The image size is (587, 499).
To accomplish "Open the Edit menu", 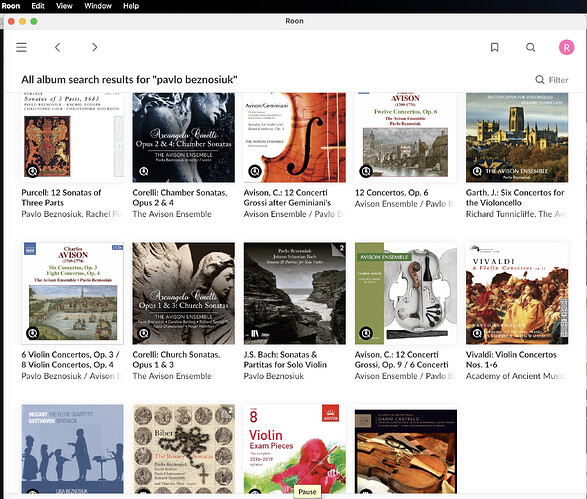I will (38, 6).
